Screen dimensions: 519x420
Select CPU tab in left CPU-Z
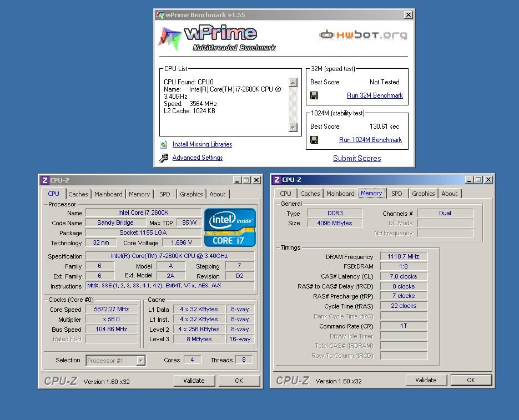point(54,194)
